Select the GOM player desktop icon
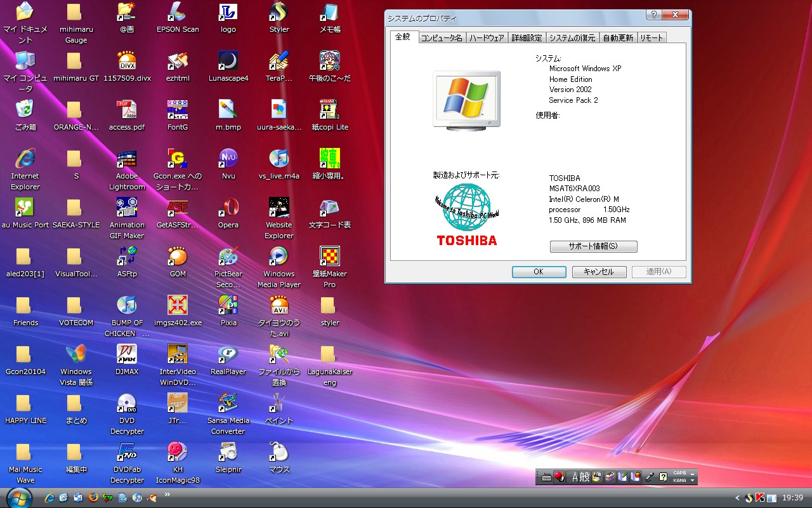Screen dimensions: 812x508 (178, 262)
